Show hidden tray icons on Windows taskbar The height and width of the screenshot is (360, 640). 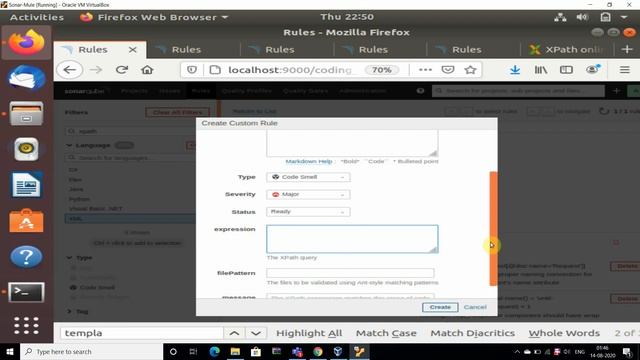(x=517, y=351)
